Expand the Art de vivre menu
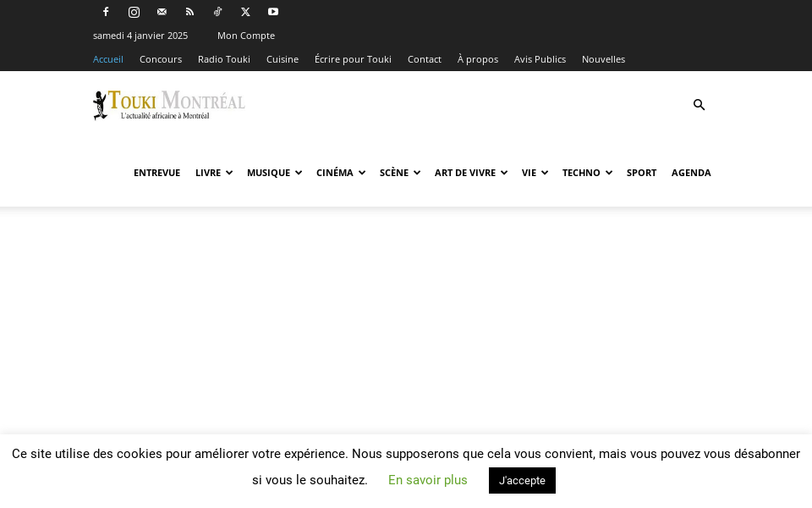Image resolution: width=812 pixels, height=508 pixels. 470,173
